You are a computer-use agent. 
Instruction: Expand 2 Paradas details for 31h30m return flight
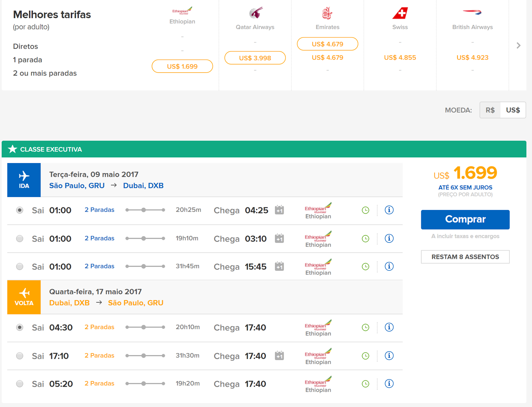(99, 355)
